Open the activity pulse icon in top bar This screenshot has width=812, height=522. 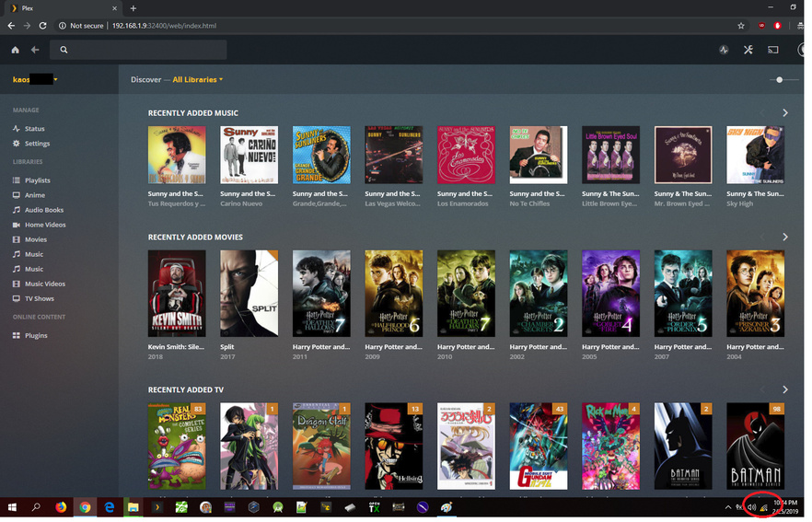(x=724, y=50)
